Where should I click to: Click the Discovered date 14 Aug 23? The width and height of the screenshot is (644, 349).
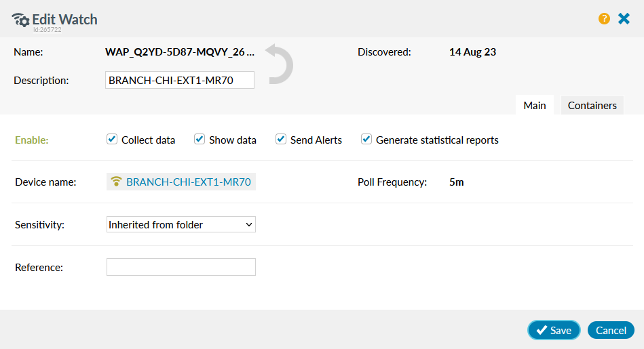point(472,52)
